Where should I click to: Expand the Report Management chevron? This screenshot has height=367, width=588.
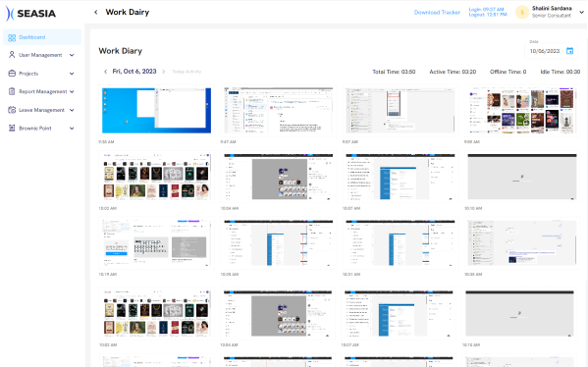tap(72, 91)
